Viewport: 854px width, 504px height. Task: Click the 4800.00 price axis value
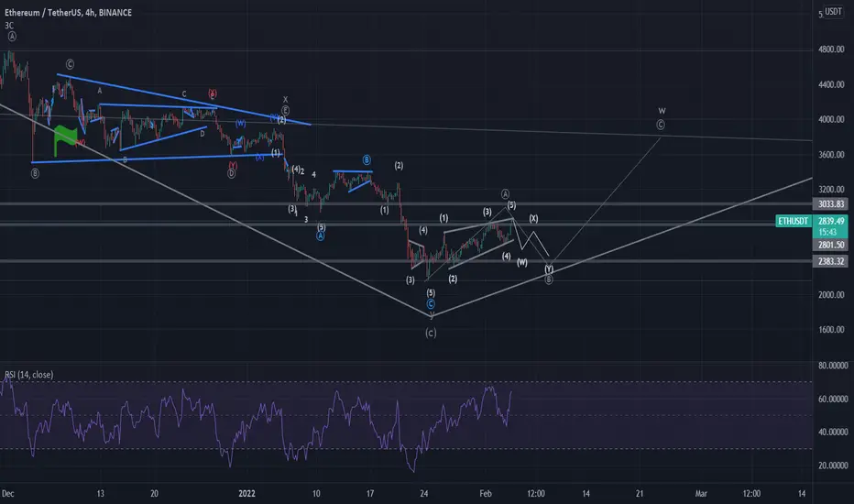pos(831,49)
